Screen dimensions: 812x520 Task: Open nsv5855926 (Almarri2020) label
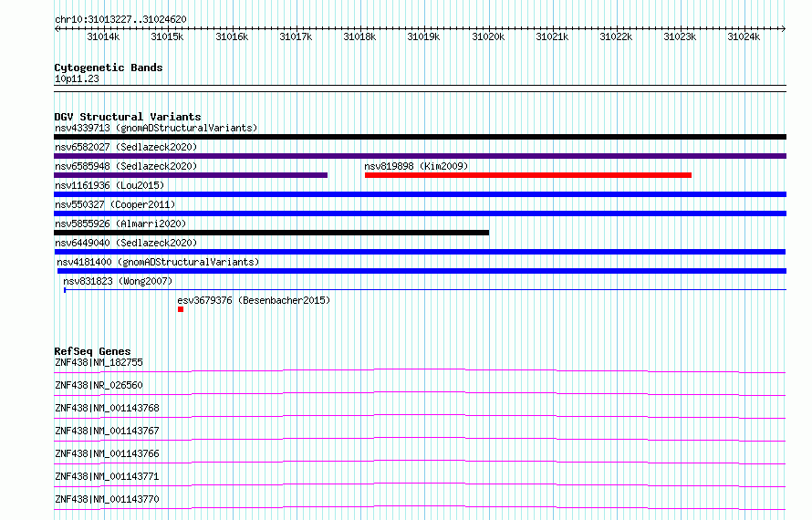tap(120, 224)
